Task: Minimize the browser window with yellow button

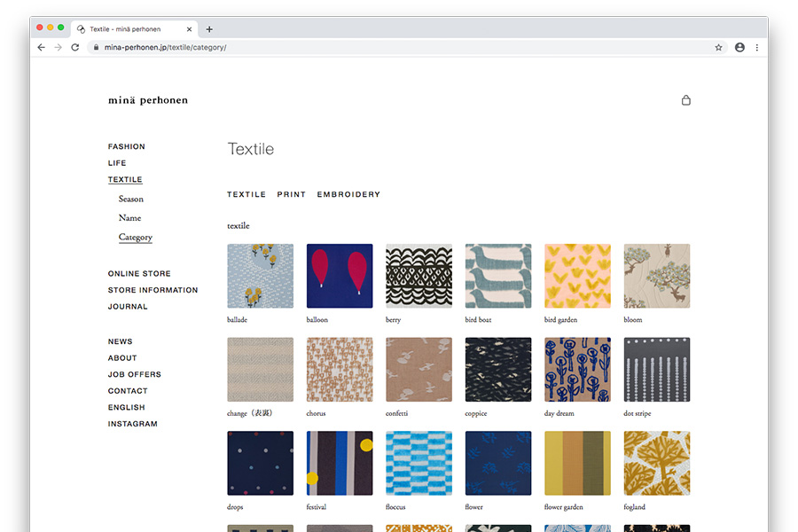Action: (x=51, y=27)
